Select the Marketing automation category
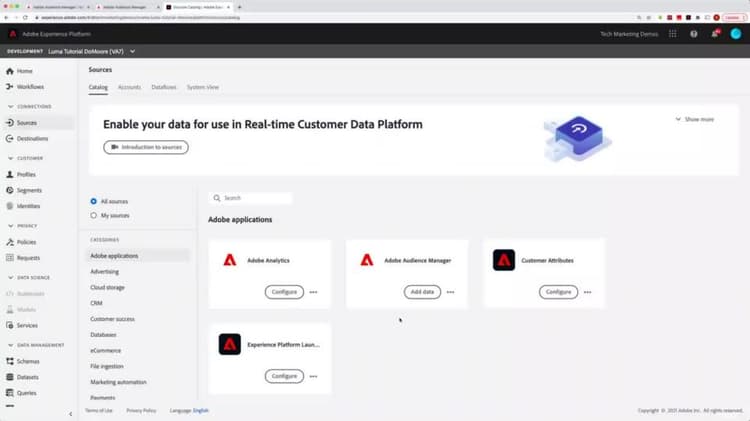 118,382
